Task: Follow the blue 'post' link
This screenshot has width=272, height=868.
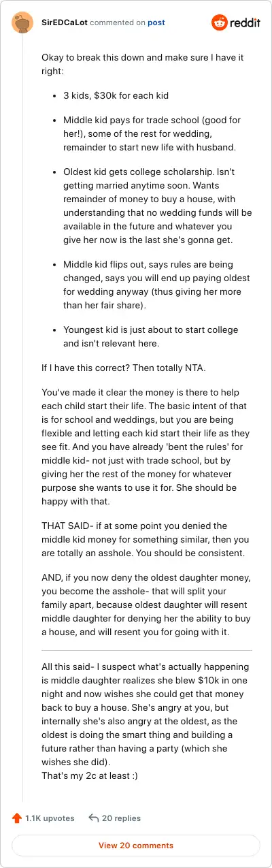Action: click(x=156, y=22)
